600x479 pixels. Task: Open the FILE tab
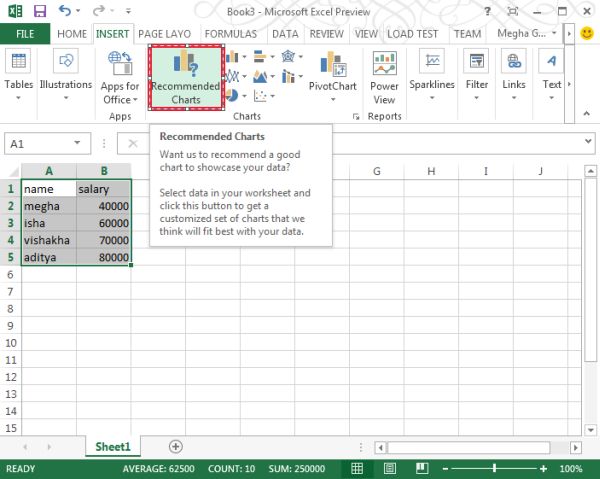(25, 34)
